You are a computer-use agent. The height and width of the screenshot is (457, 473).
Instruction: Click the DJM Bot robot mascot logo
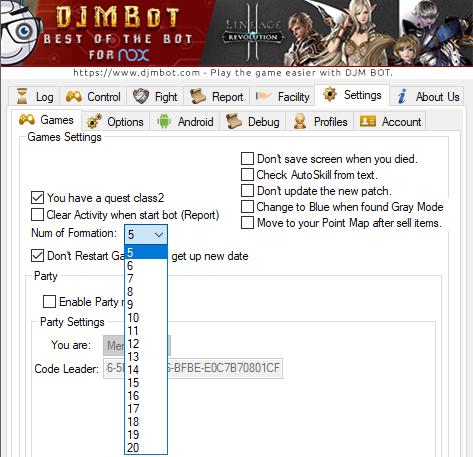20,33
